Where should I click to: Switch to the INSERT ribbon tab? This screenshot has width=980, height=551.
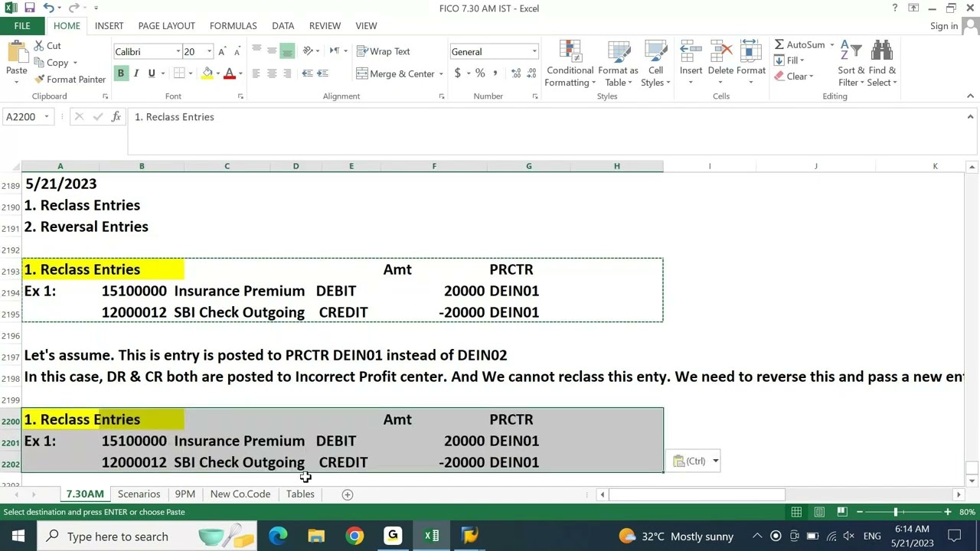click(x=109, y=26)
